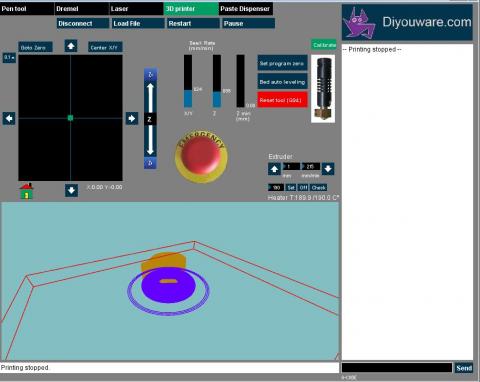480x382 pixels.
Task: Move the head left with the arrow
Action: point(9,118)
